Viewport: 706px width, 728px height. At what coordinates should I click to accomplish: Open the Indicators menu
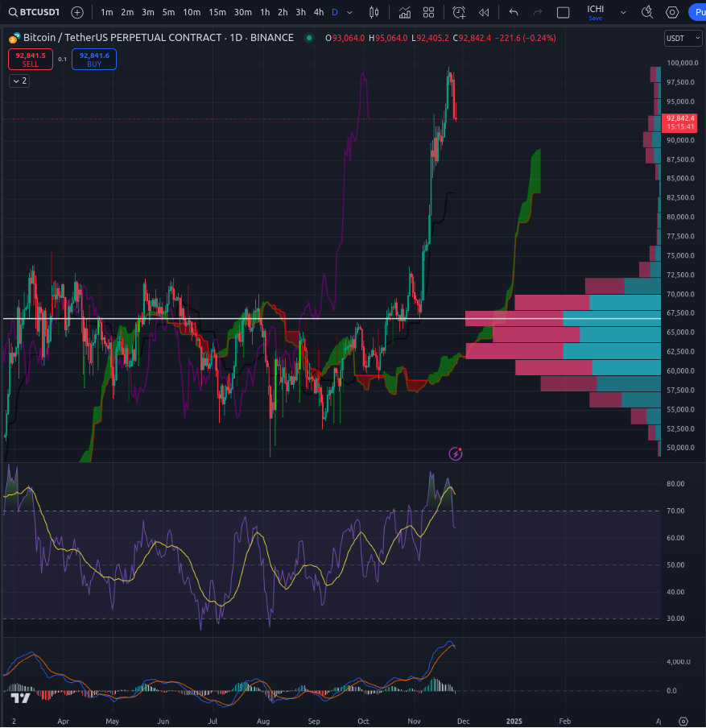405,13
